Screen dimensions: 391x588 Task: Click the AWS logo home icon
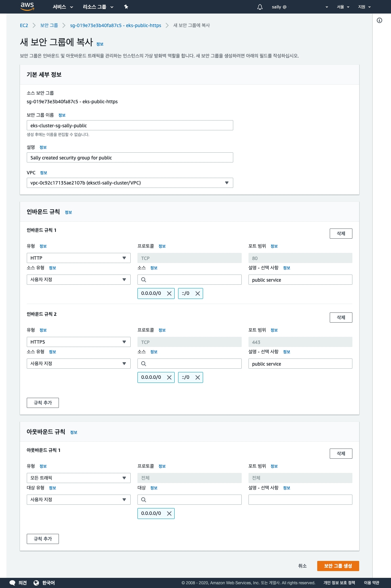[x=27, y=6]
